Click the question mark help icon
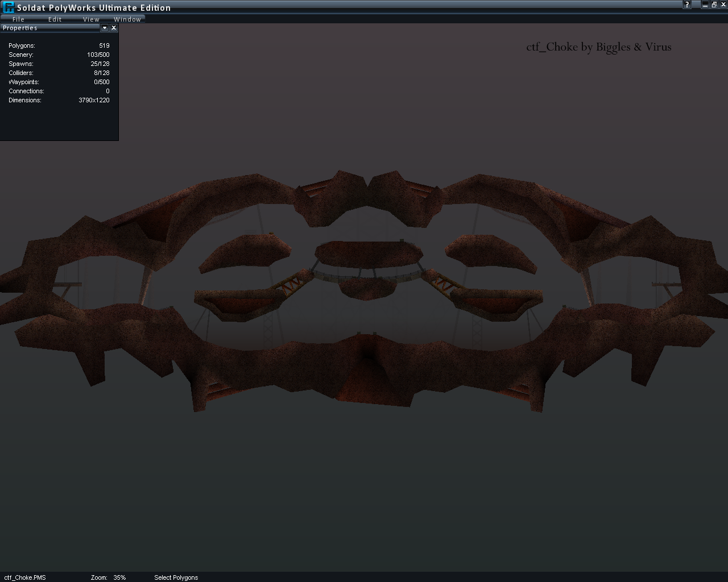 tap(687, 5)
